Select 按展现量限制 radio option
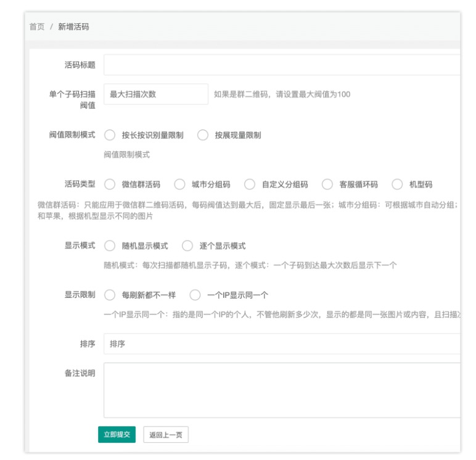The height and width of the screenshot is (460, 476). click(203, 135)
